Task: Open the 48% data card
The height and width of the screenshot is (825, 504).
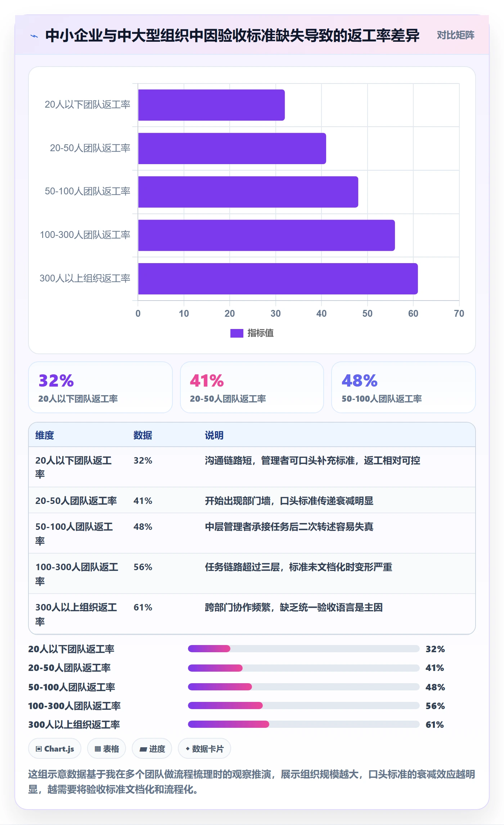Action: coord(404,387)
